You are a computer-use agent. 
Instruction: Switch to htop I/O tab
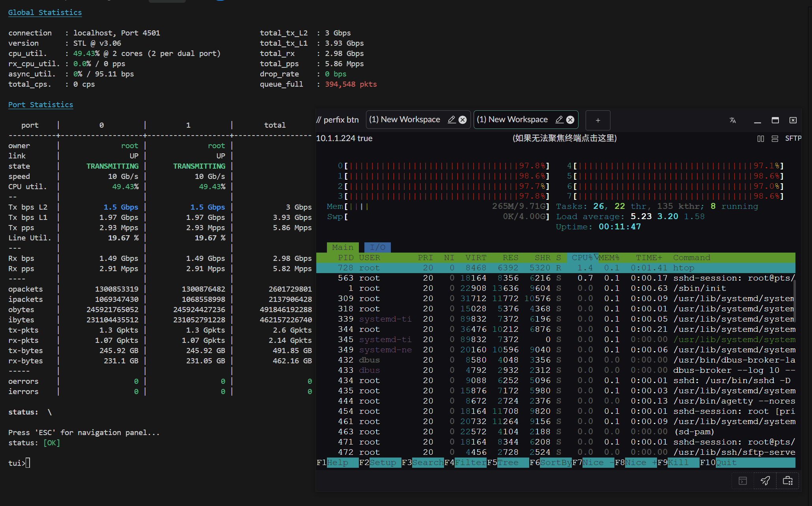click(x=377, y=247)
